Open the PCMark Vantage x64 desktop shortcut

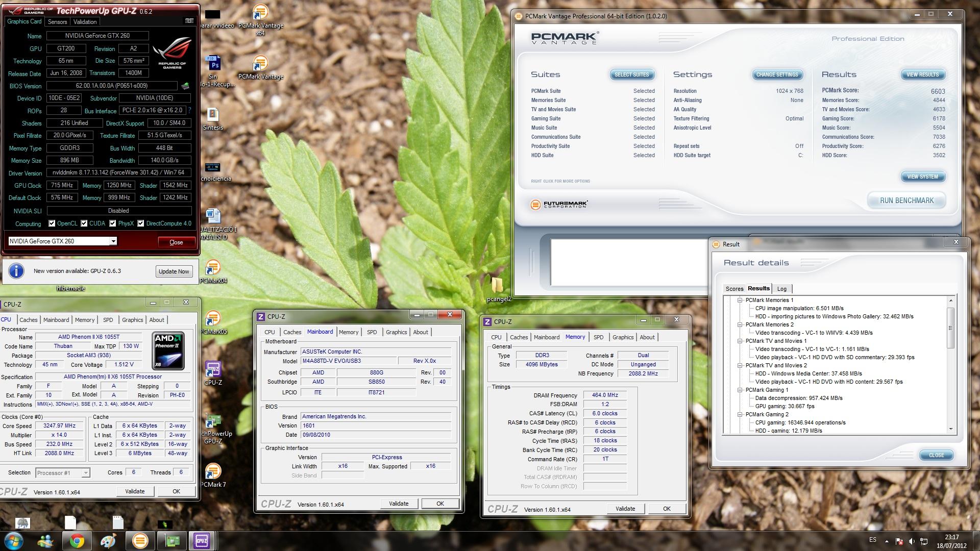[x=260, y=20]
